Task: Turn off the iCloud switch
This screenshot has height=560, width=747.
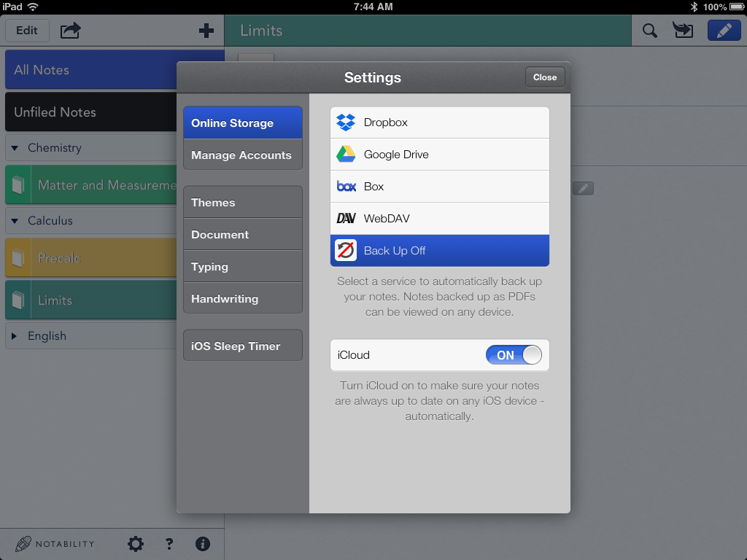Action: [x=514, y=355]
